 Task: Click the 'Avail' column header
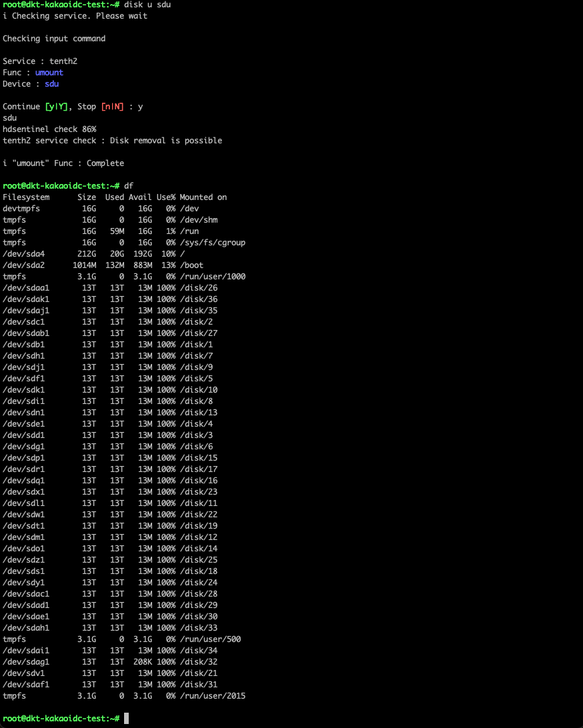[x=140, y=197]
